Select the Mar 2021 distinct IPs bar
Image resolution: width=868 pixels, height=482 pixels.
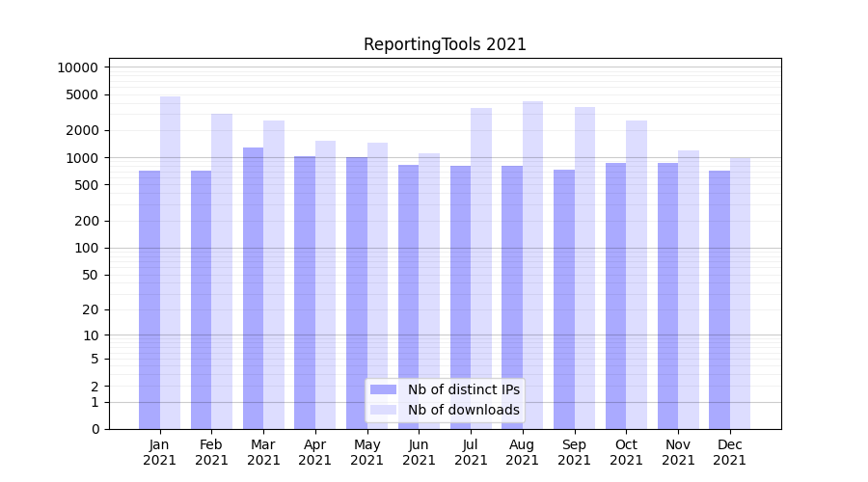253,287
